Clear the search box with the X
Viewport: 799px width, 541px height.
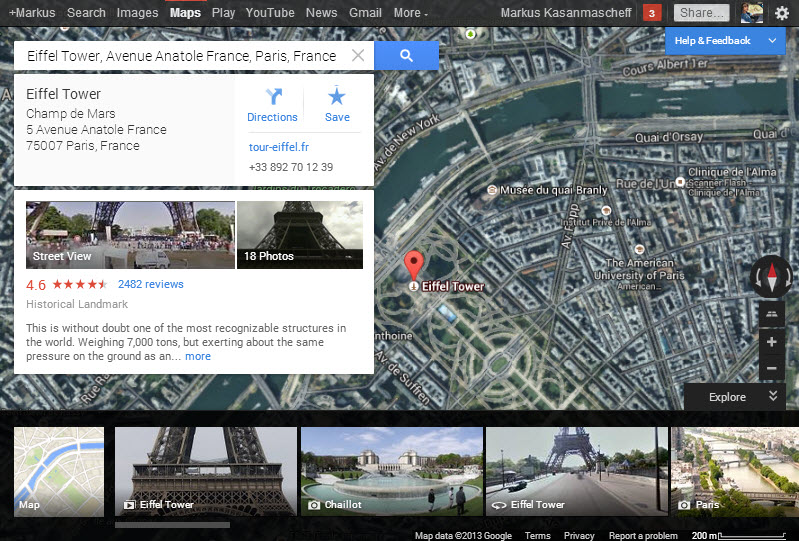click(358, 56)
